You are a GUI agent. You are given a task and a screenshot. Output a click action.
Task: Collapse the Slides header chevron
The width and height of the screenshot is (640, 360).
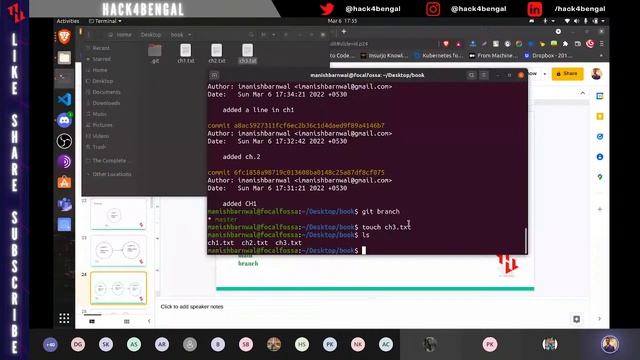coord(582,93)
